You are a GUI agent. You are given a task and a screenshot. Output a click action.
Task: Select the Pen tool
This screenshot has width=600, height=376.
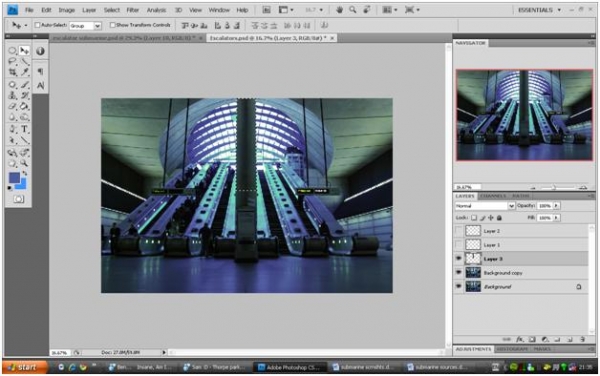[x=12, y=129]
